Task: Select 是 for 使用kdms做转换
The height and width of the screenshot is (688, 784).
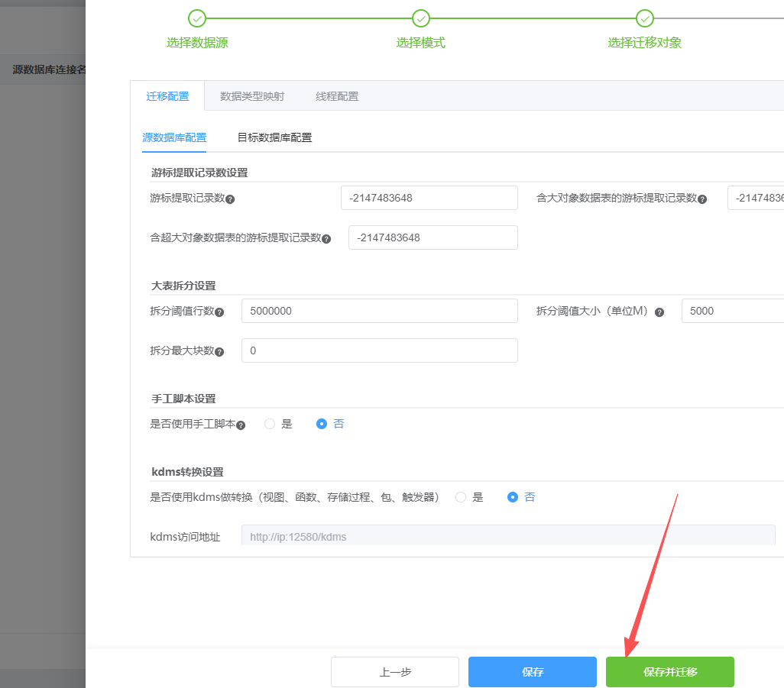Action: (461, 497)
